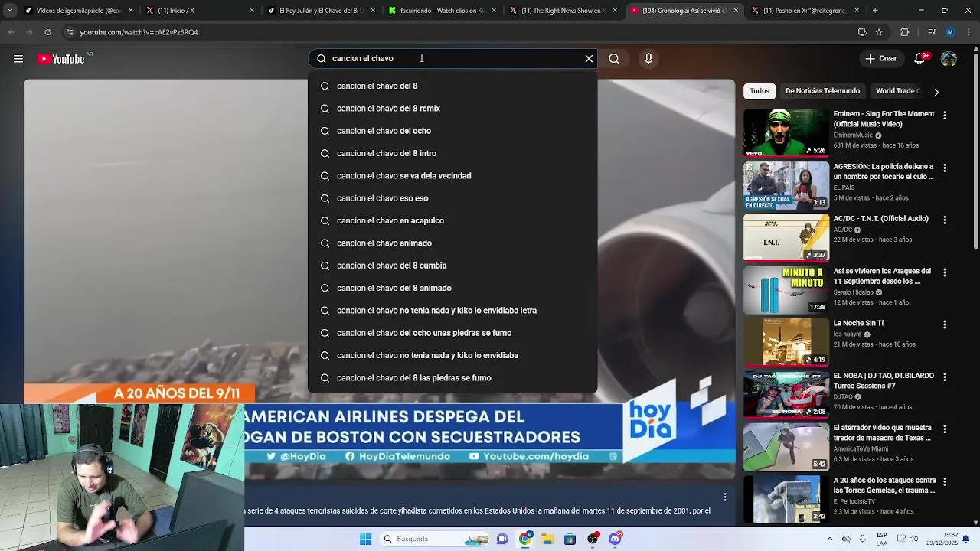Image resolution: width=980 pixels, height=551 pixels.
Task: Switch to the 'Inicio / X' browser tab
Action: coord(199,11)
